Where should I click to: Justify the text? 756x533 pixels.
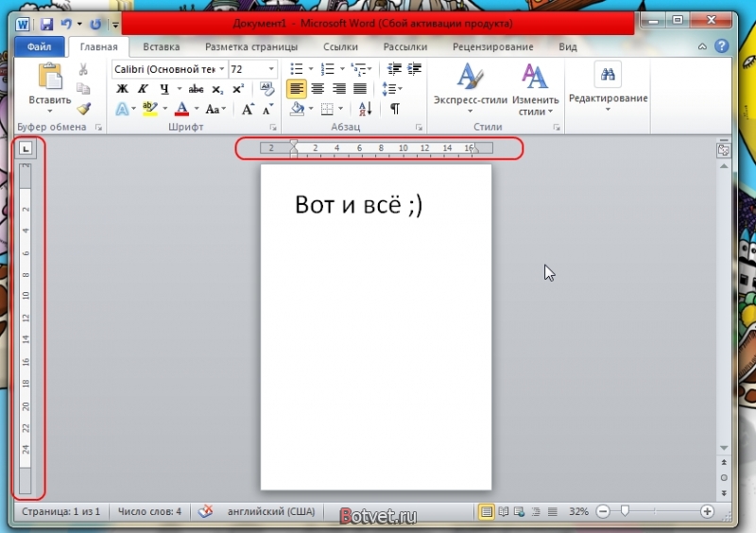click(360, 89)
